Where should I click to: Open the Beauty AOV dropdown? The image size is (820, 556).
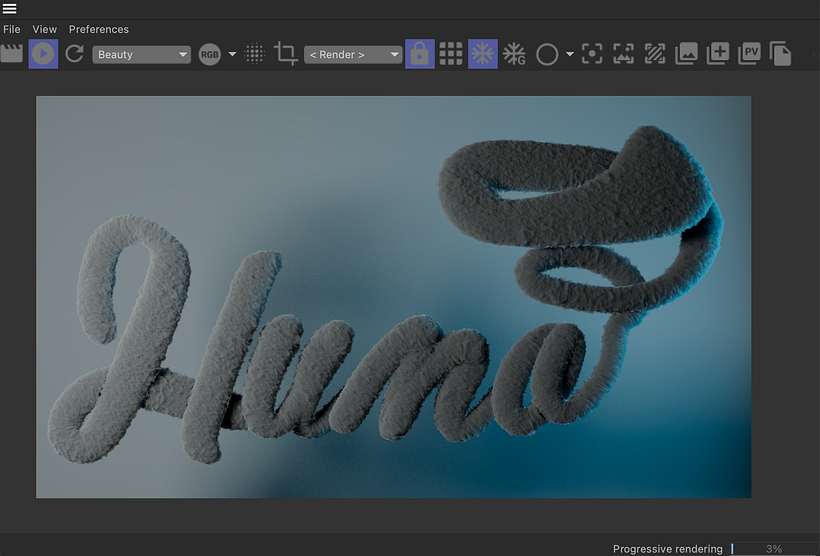pyautogui.click(x=141, y=54)
